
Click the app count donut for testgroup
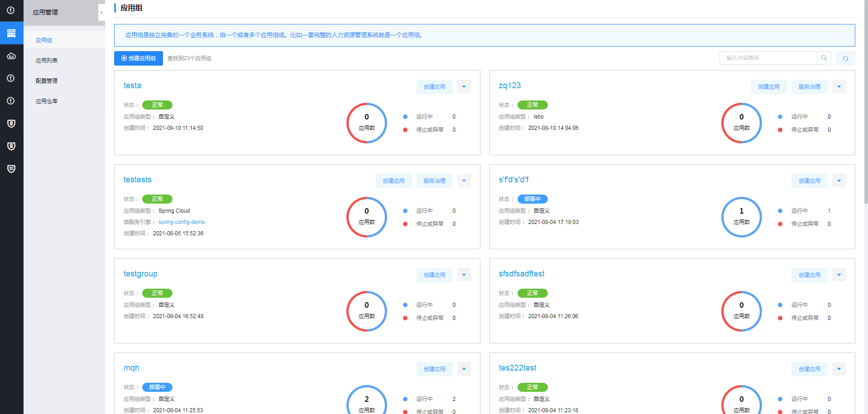tap(366, 311)
